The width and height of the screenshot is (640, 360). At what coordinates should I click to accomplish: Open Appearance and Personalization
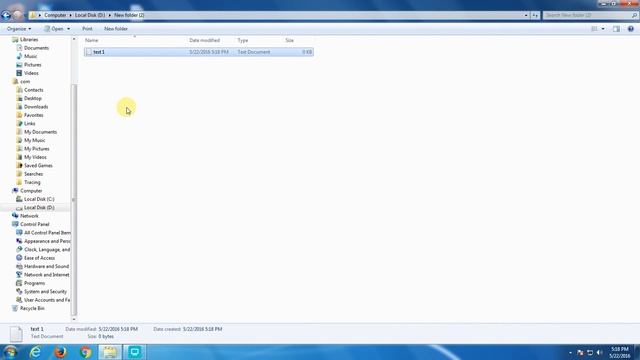pos(47,241)
